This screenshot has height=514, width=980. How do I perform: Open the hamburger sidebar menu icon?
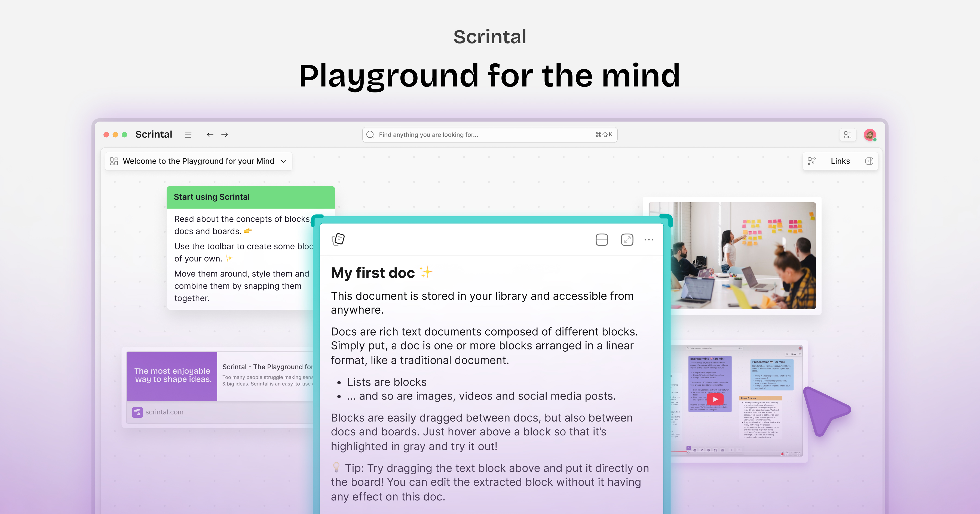tap(188, 135)
